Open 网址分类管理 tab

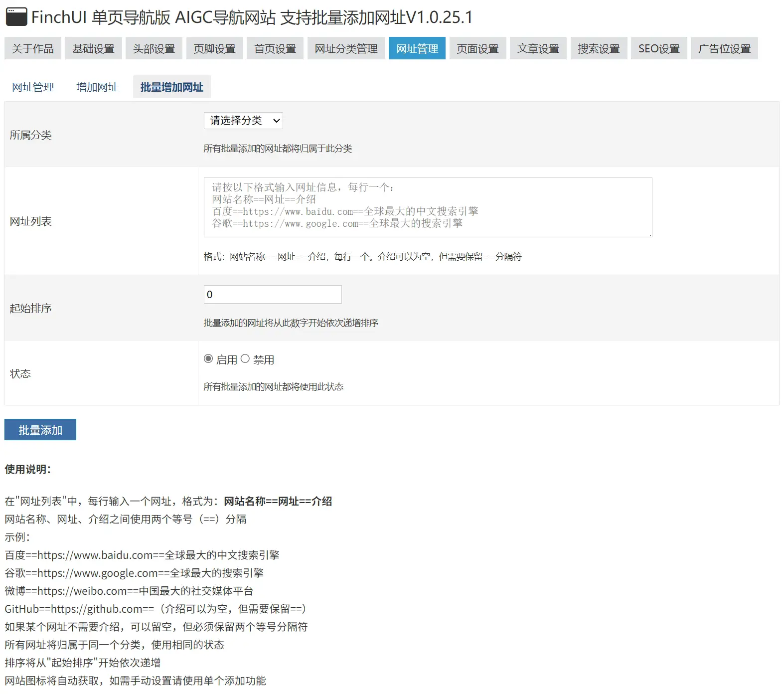346,48
